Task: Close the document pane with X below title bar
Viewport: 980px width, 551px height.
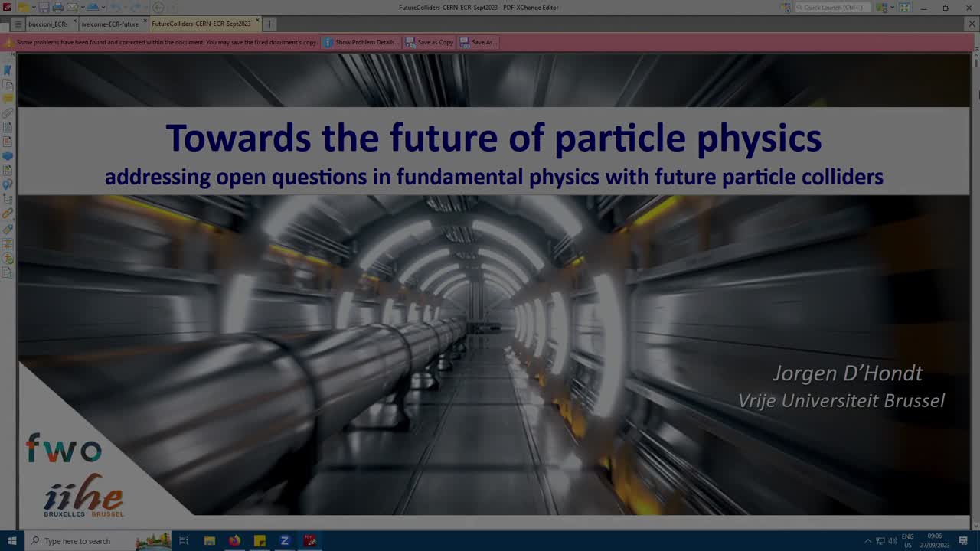Action: pyautogui.click(x=972, y=24)
